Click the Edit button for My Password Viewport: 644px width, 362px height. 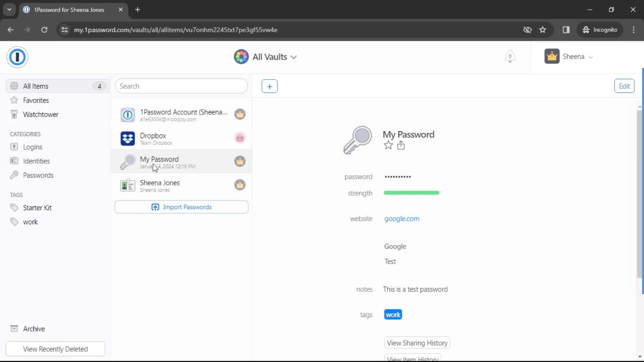tap(625, 86)
